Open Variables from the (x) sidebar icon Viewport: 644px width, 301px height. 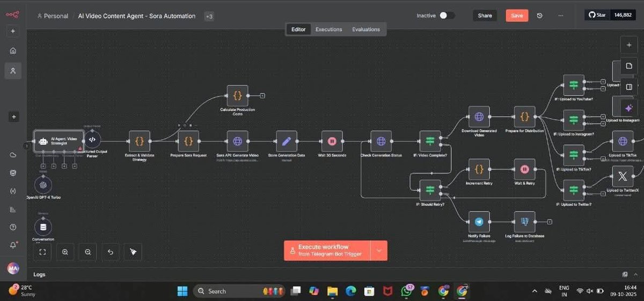pos(13,191)
